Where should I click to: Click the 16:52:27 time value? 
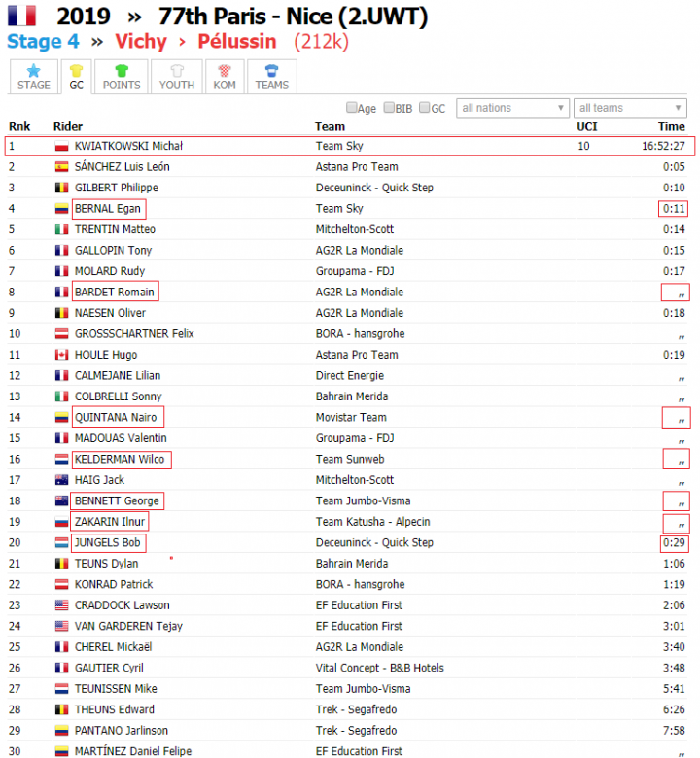click(x=663, y=146)
